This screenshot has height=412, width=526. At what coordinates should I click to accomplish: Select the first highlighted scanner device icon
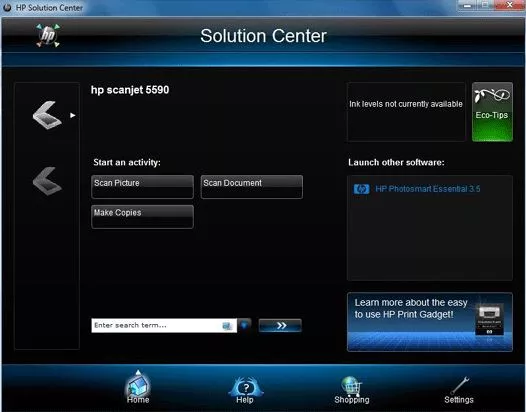(x=47, y=115)
